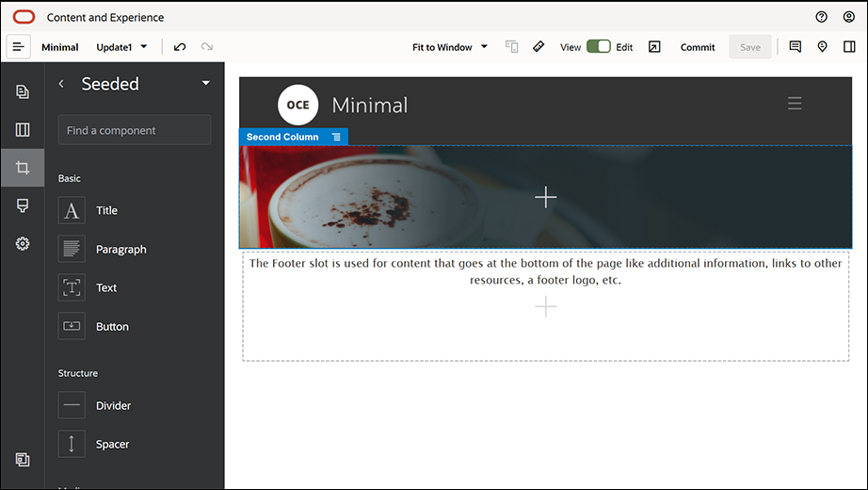Screen dimensions: 868x490
Task: Expand the Seeded category dropdown arrow
Action: pos(206,83)
